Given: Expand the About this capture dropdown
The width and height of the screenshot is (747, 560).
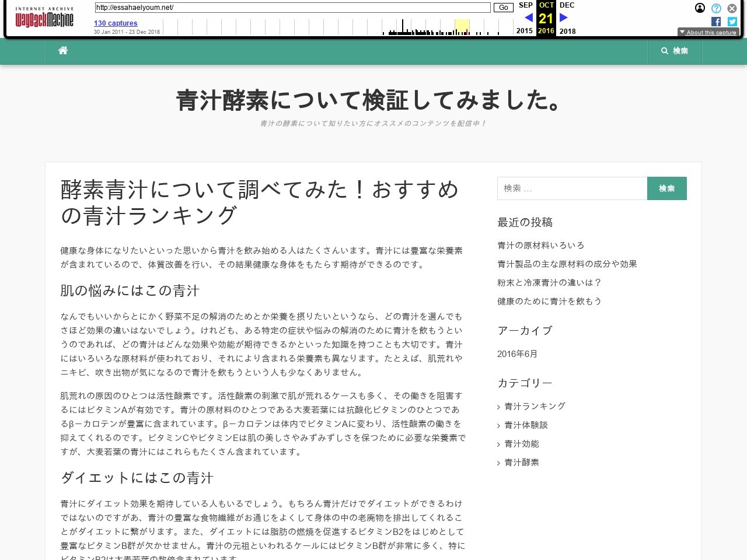Looking at the screenshot, I should click(x=707, y=32).
